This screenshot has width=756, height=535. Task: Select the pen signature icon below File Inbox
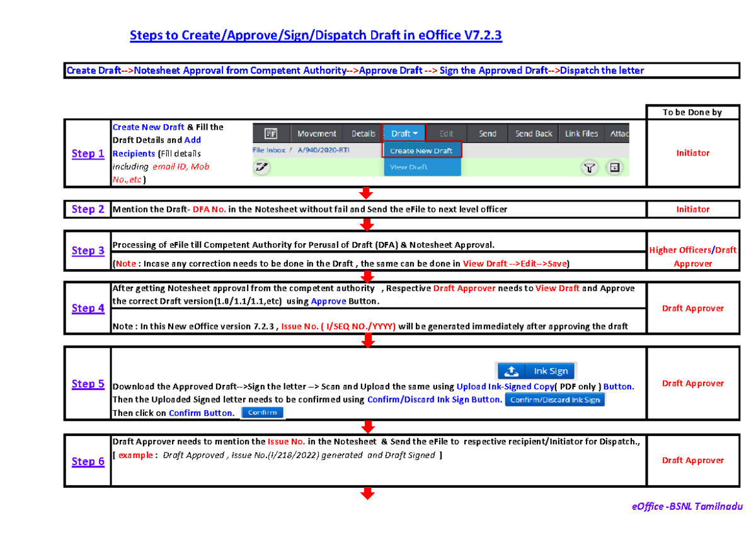(x=261, y=168)
